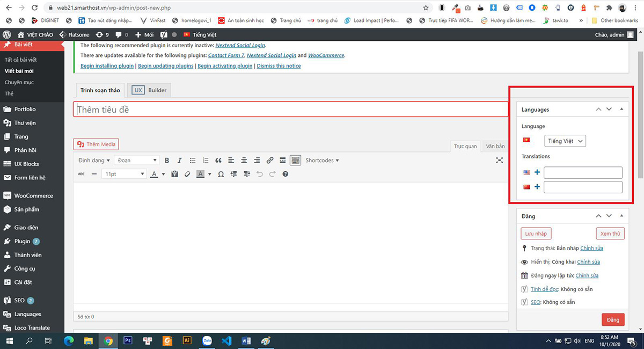644x349 pixels.
Task: Click the paste as text icon
Action: tap(174, 174)
